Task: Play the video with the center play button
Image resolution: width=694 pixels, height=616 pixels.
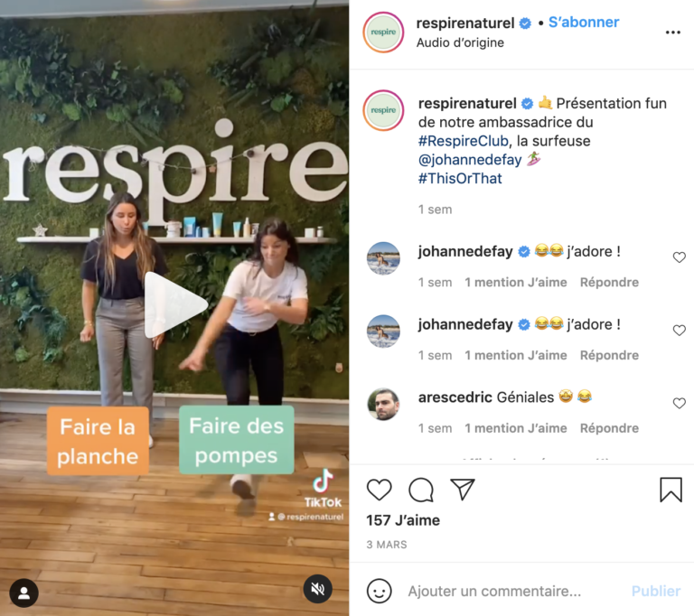Action: [174, 305]
